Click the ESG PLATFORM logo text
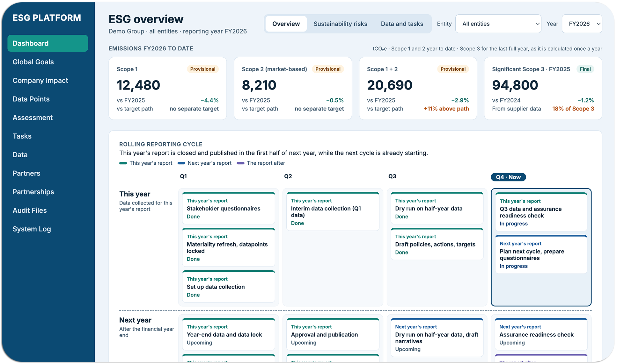This screenshot has height=364, width=617. [x=47, y=18]
